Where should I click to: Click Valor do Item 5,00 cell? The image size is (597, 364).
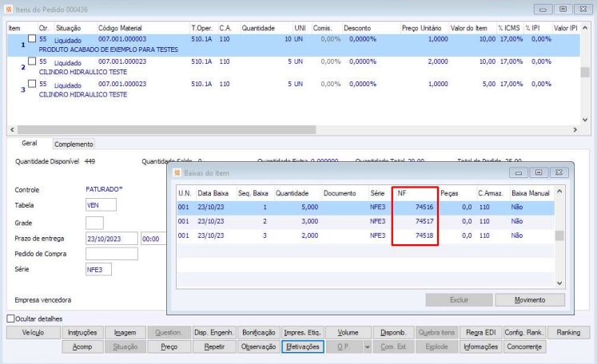tap(489, 84)
